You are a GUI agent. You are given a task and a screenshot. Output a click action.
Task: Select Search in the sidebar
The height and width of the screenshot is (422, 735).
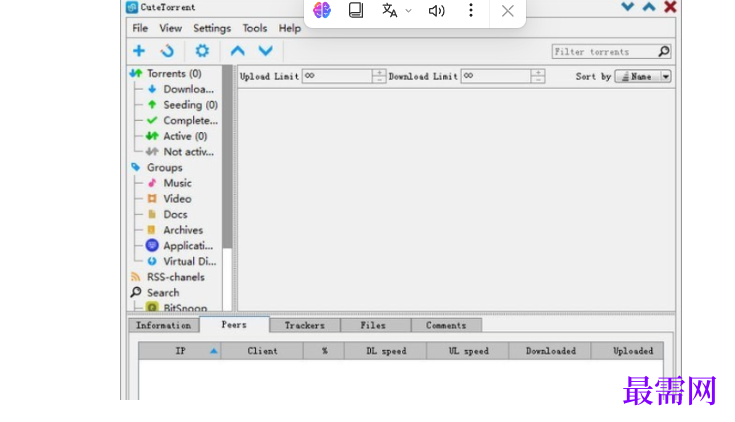point(163,293)
